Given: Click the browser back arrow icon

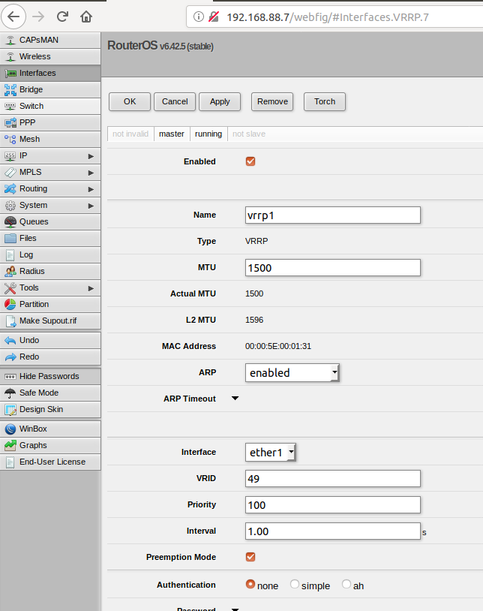Looking at the screenshot, I should click(14, 17).
